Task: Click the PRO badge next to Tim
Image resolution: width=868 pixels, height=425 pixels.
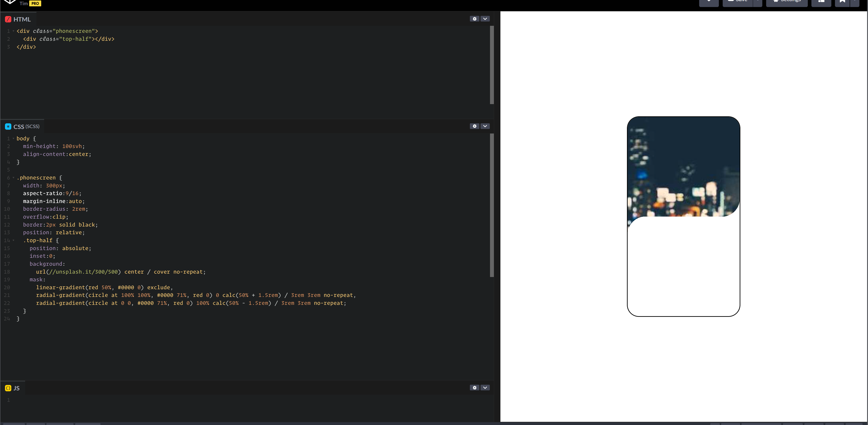Action: point(35,3)
